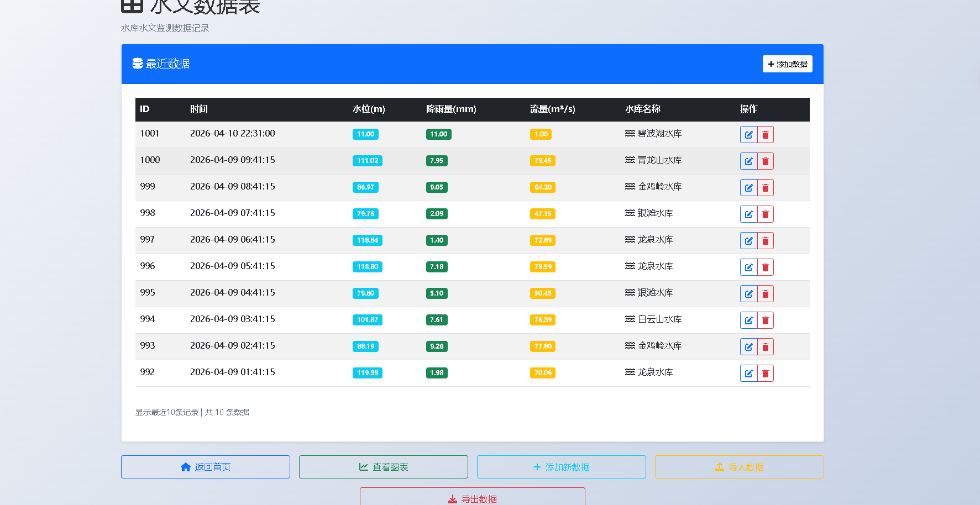Click water level badge 111.02

click(368, 161)
